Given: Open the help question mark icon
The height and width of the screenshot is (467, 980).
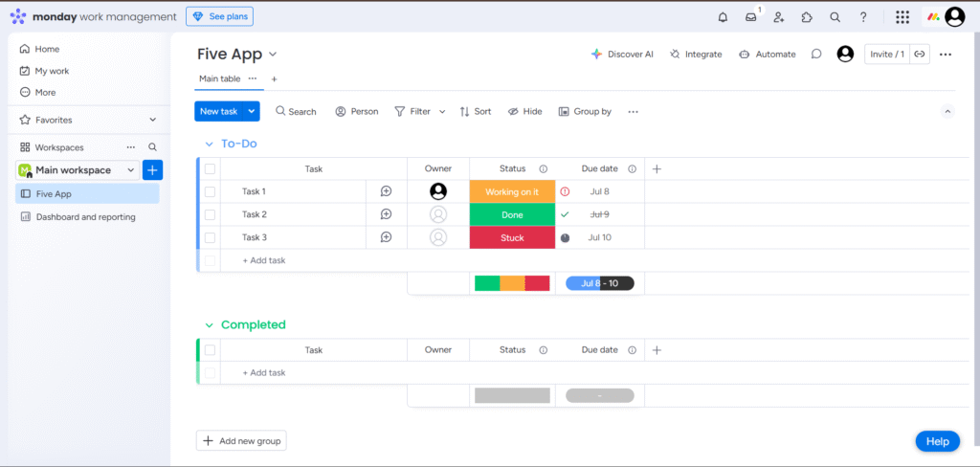Looking at the screenshot, I should 863,17.
